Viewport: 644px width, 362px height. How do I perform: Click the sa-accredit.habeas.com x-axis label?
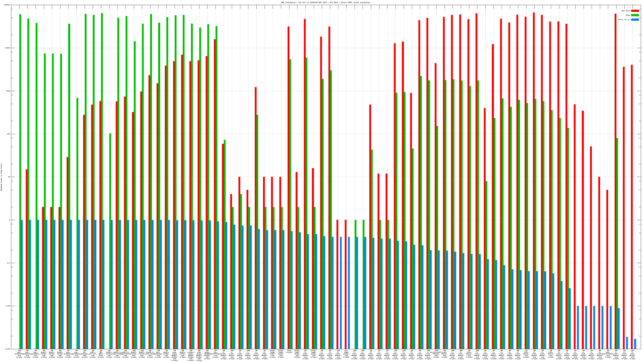tap(436, 354)
